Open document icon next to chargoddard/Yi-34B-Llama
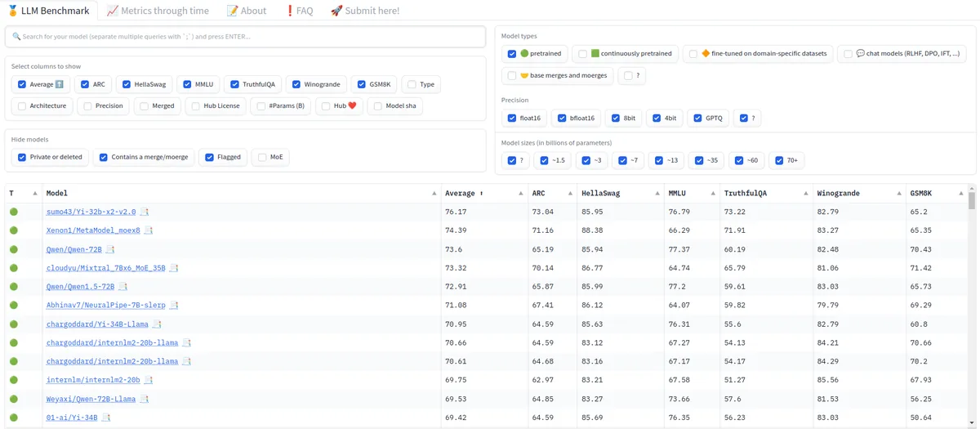 (157, 324)
